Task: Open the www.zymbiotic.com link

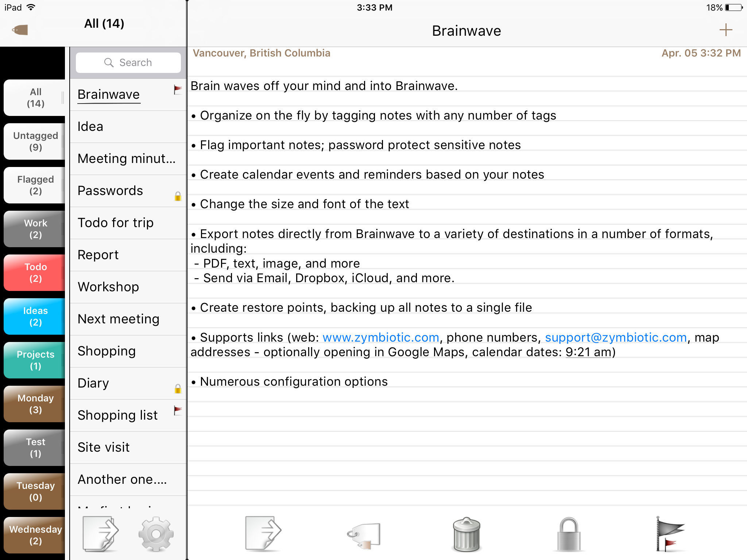Action: [380, 337]
